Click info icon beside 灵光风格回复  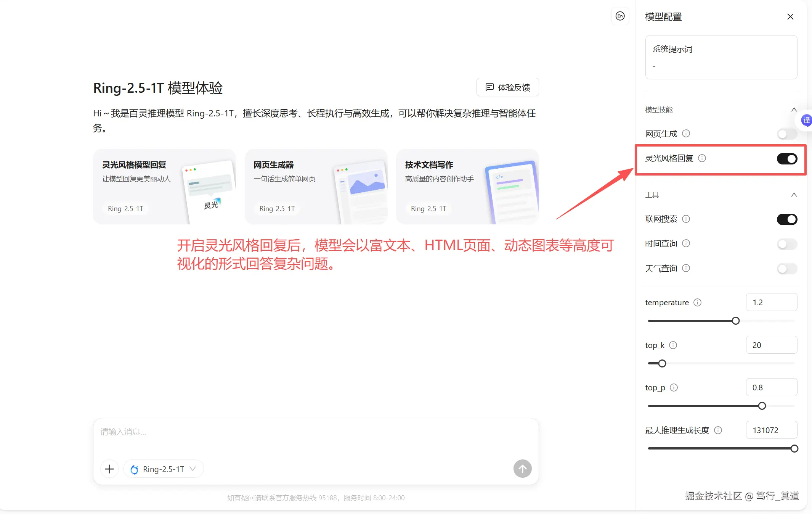702,158
